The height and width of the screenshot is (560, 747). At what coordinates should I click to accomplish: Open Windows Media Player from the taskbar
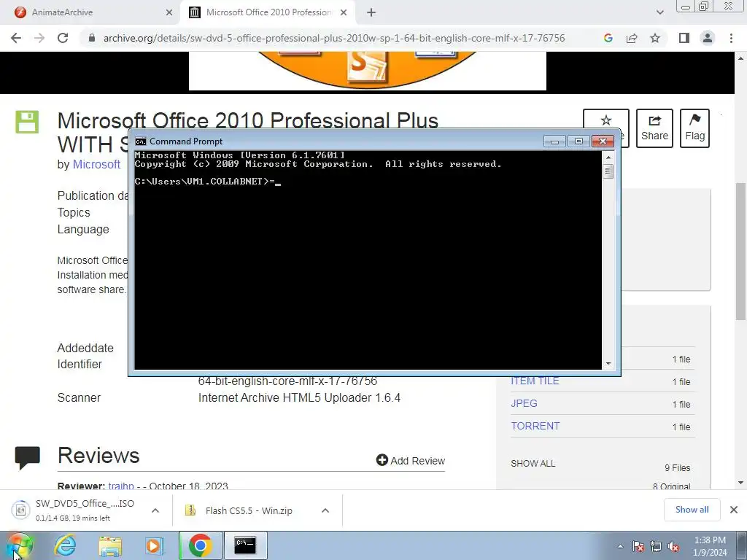[154, 546]
